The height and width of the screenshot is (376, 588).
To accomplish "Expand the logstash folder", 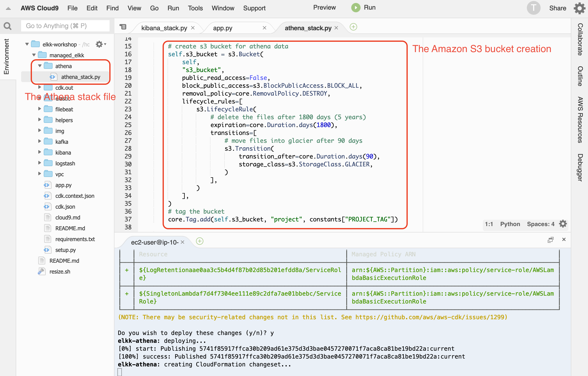I will pos(40,163).
